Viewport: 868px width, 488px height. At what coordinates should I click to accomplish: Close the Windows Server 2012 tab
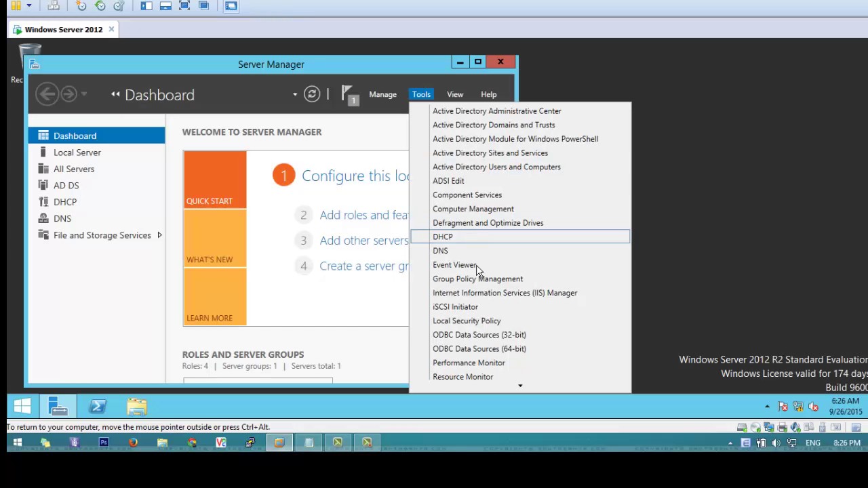111,29
